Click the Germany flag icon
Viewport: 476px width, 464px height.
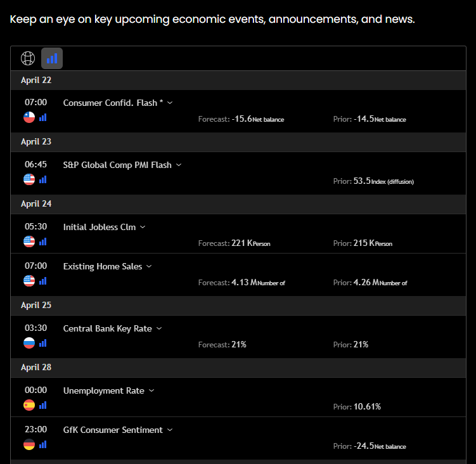coord(29,444)
